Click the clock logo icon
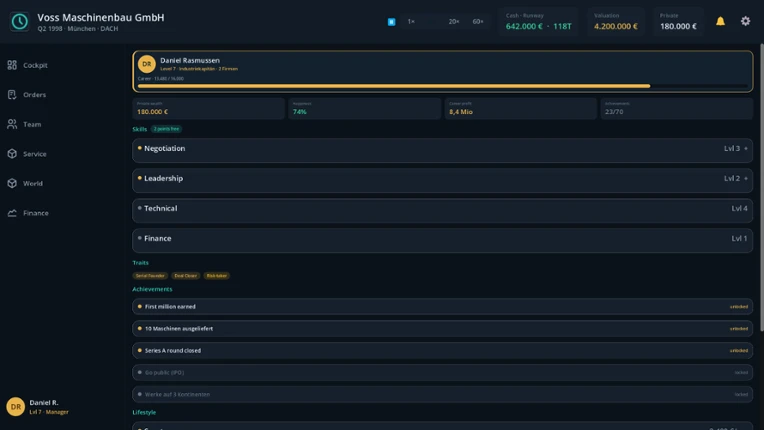Screen dimensions: 764x430 click(19, 21)
